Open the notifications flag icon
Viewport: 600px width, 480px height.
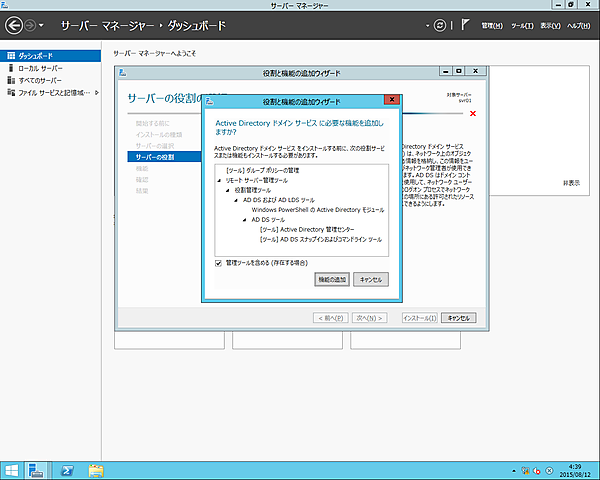pyautogui.click(x=465, y=25)
